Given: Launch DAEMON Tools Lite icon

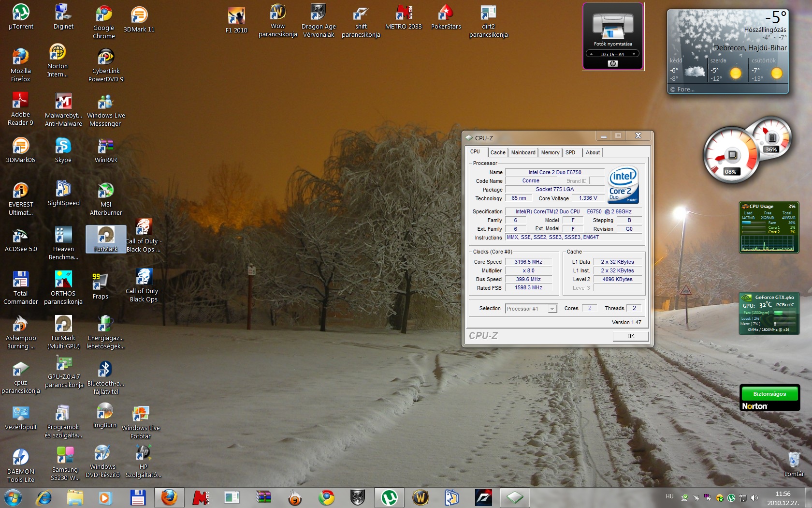Looking at the screenshot, I should (20, 465).
